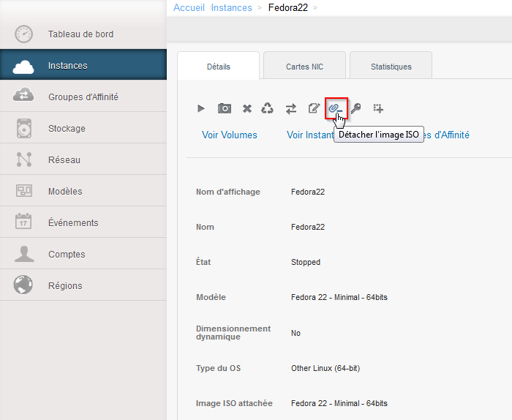Switch to the Cartes NIC tab
Image resolution: width=512 pixels, height=420 pixels.
tap(304, 67)
